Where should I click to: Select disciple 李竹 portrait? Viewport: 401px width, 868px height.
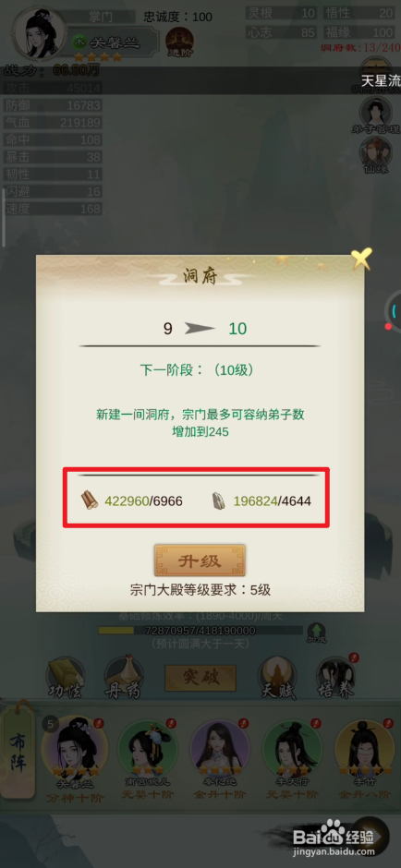[365, 749]
